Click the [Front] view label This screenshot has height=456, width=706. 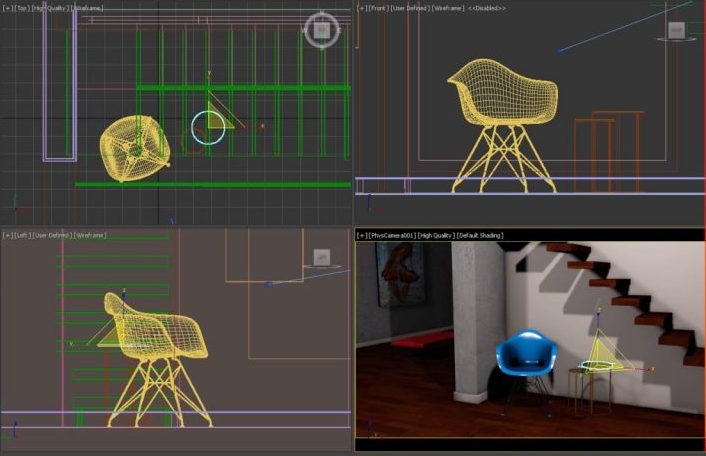tap(379, 8)
